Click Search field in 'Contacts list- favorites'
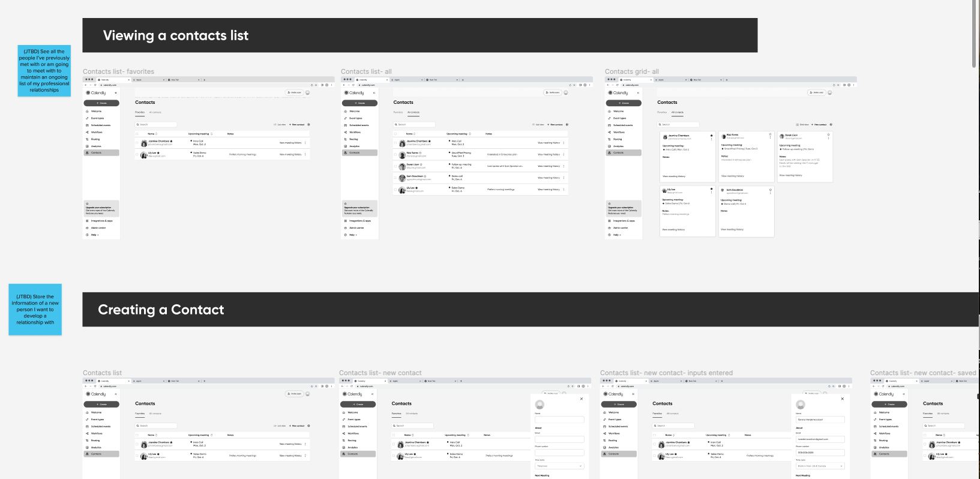This screenshot has width=980, height=479. (156, 124)
